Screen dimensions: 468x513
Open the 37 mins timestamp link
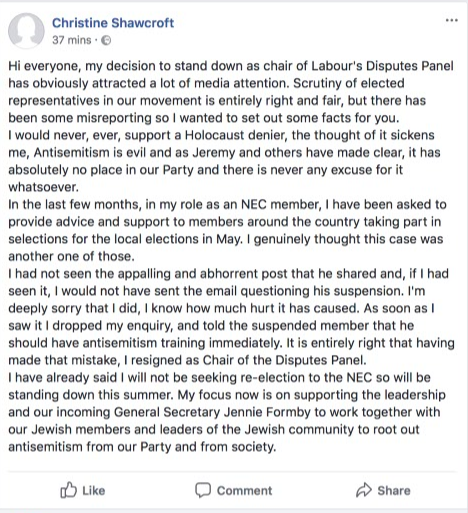tap(72, 40)
